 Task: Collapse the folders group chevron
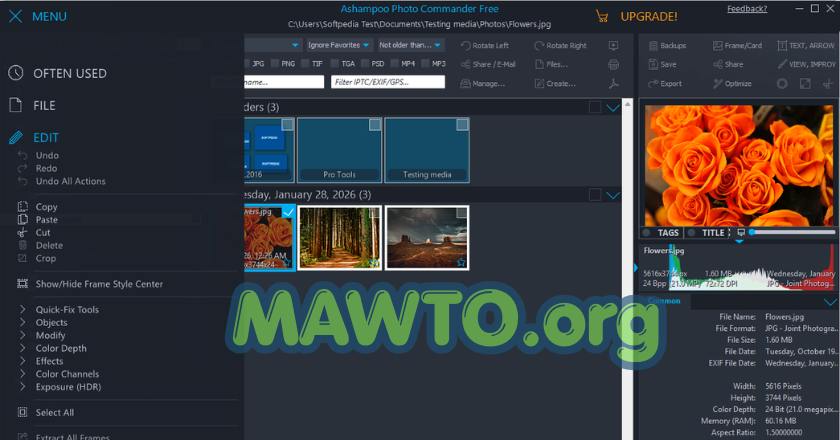613,108
